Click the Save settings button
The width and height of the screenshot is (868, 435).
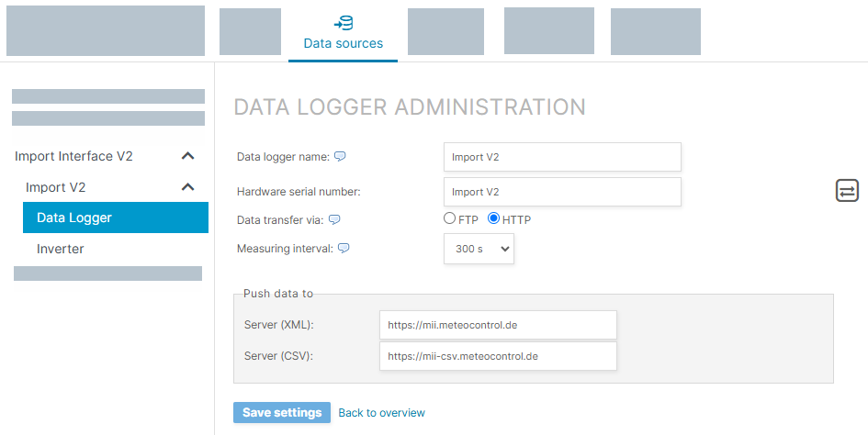[x=282, y=413]
